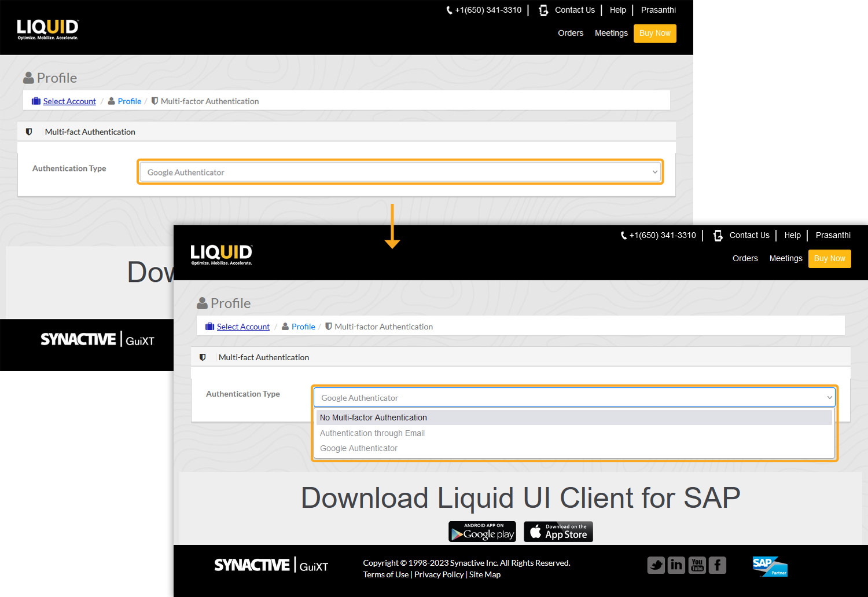Image resolution: width=868 pixels, height=597 pixels.
Task: Open Orders in the back window nav
Action: [x=571, y=33]
